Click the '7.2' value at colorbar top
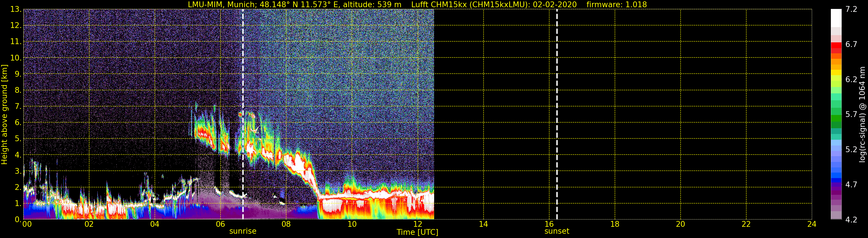 coord(851,9)
